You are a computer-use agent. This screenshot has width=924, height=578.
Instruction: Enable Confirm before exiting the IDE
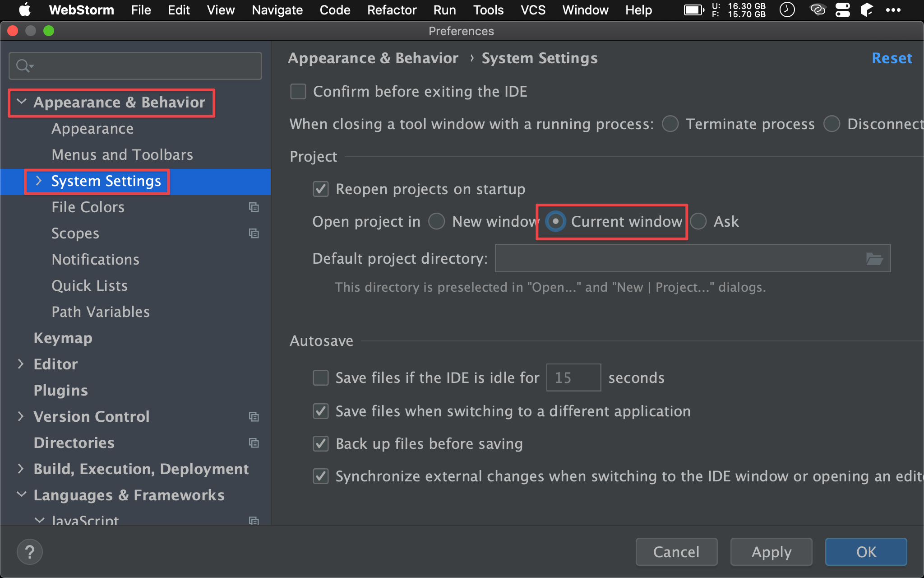pyautogui.click(x=298, y=92)
